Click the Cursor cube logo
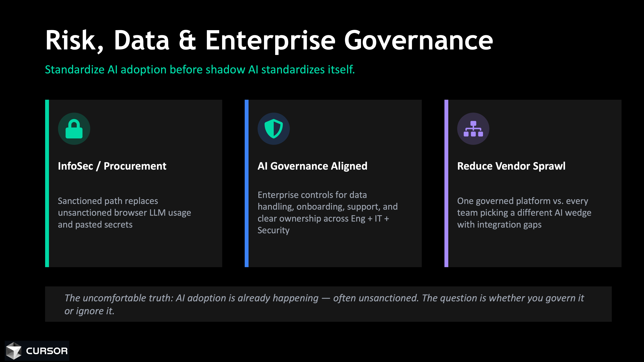Screen dimensions: 644x362 coord(14,351)
